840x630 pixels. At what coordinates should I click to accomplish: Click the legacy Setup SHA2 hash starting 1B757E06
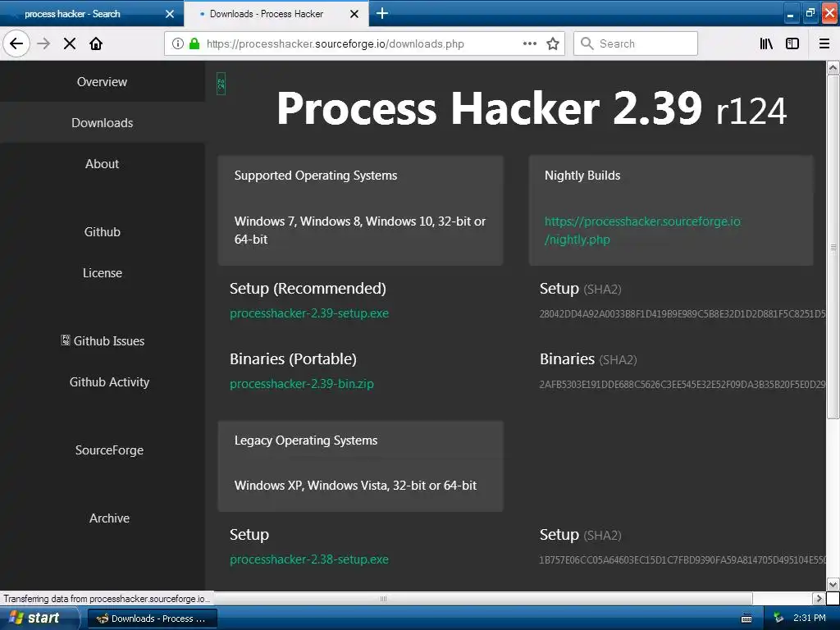coord(682,559)
